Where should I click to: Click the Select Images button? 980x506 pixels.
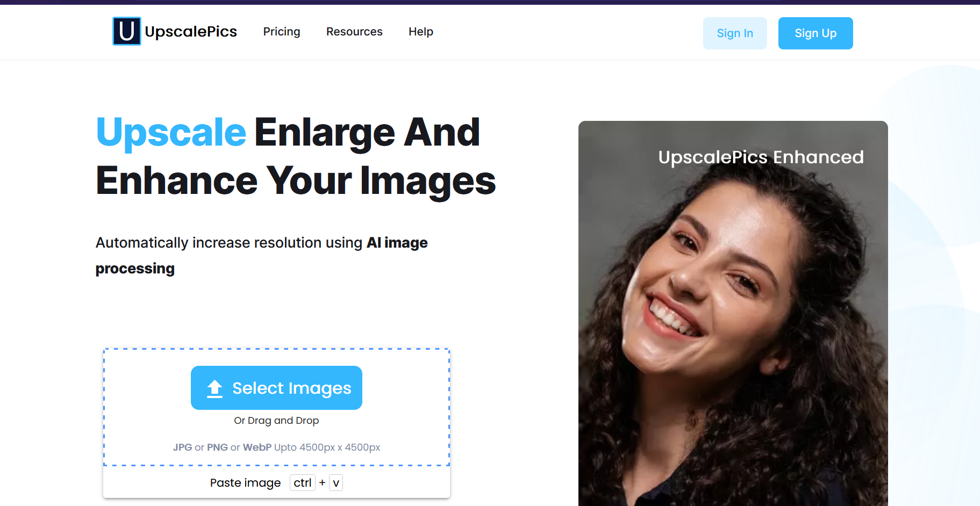tap(276, 388)
